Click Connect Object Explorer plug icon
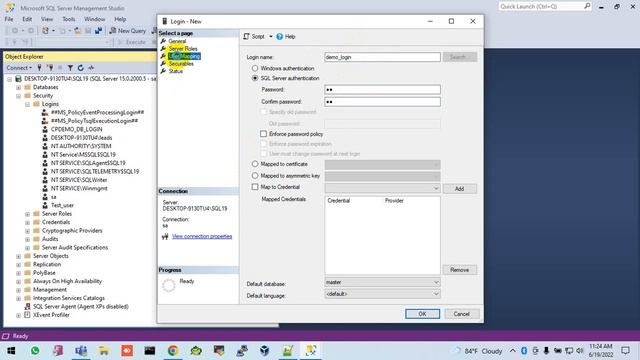Image resolution: width=640 pixels, height=360 pixels. (x=40, y=68)
